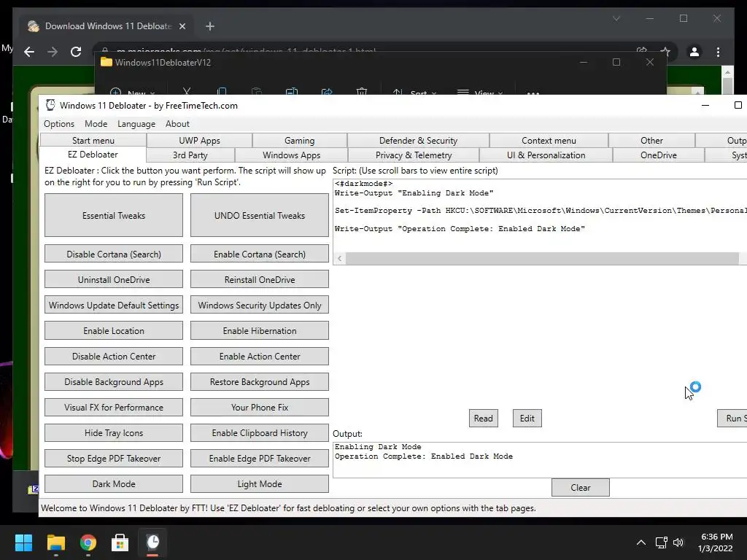Switch to the Context menu tab
Screen dimensions: 747x560
pyautogui.click(x=549, y=141)
